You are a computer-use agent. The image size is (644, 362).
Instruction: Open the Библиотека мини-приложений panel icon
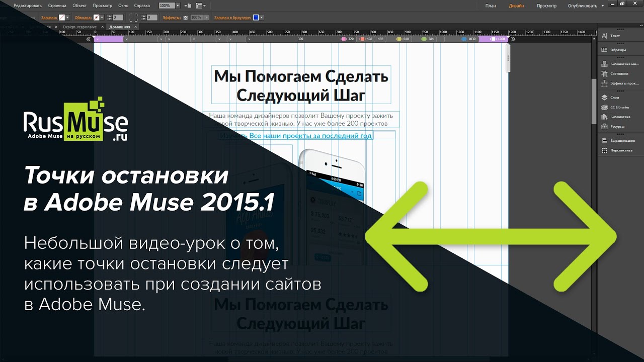(x=604, y=64)
